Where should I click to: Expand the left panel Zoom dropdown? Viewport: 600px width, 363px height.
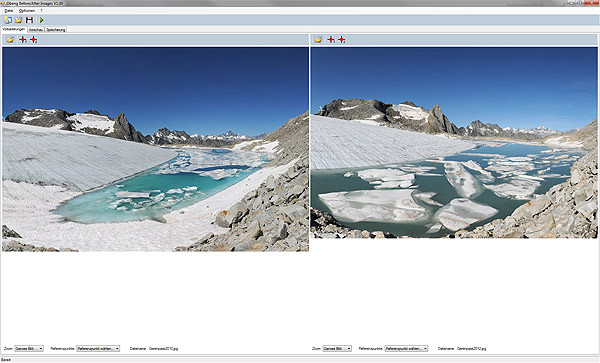29,348
